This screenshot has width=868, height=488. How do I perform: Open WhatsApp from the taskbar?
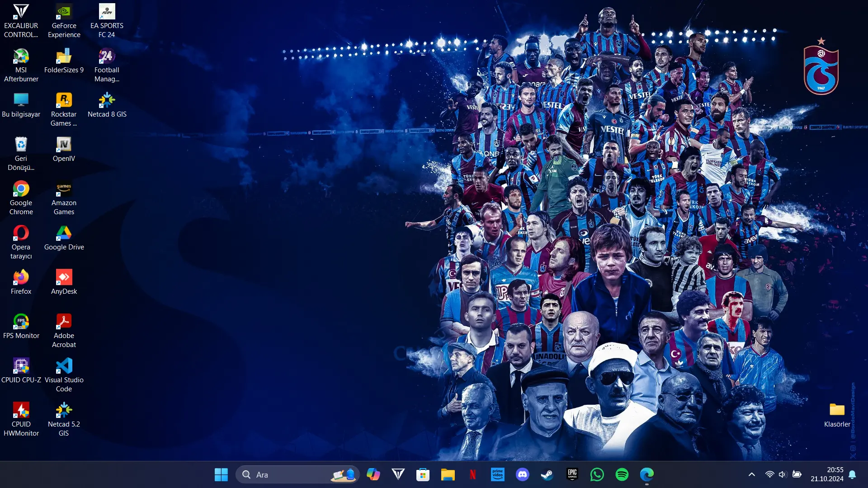coord(597,474)
